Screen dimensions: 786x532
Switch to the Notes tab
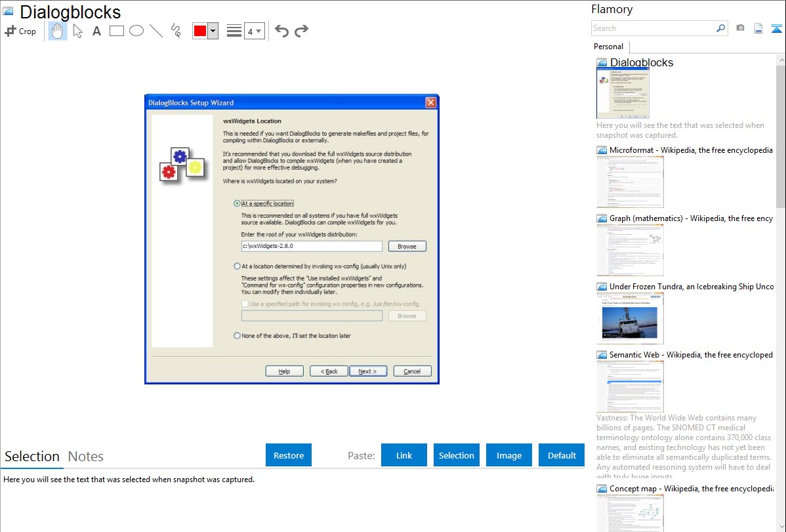(86, 457)
